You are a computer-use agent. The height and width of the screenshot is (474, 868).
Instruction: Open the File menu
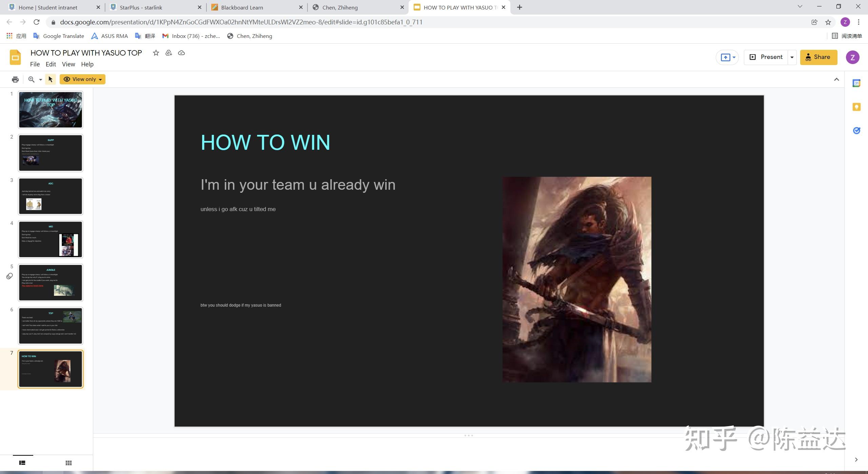35,64
